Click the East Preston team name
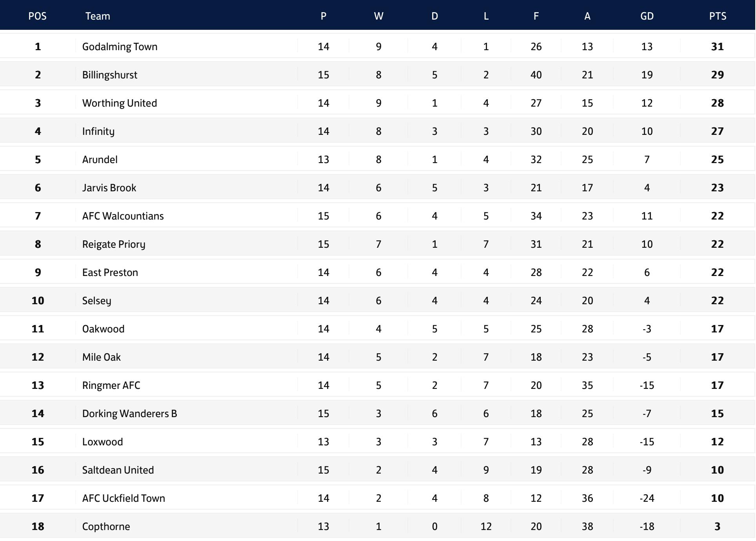Image resolution: width=756 pixels, height=541 pixels. pos(110,272)
